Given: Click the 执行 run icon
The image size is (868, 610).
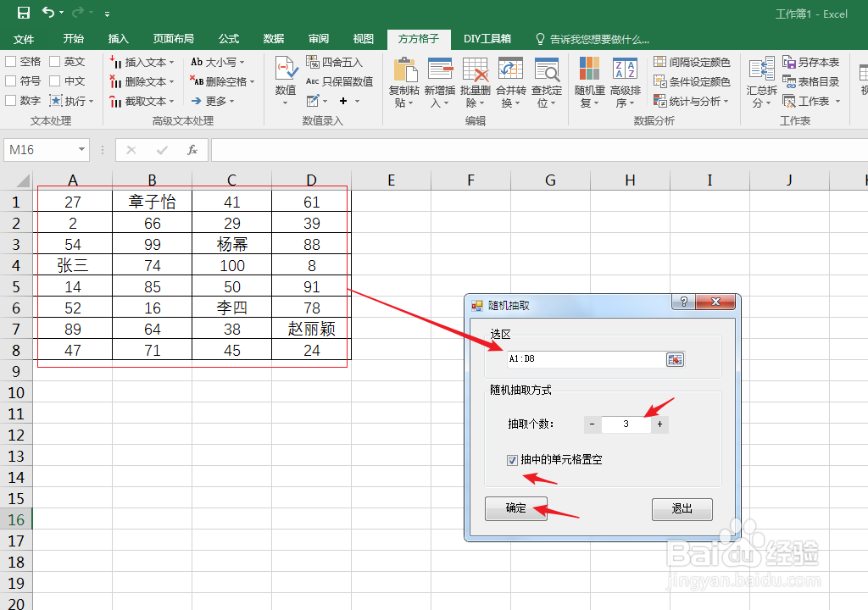Looking at the screenshot, I should pyautogui.click(x=56, y=101).
